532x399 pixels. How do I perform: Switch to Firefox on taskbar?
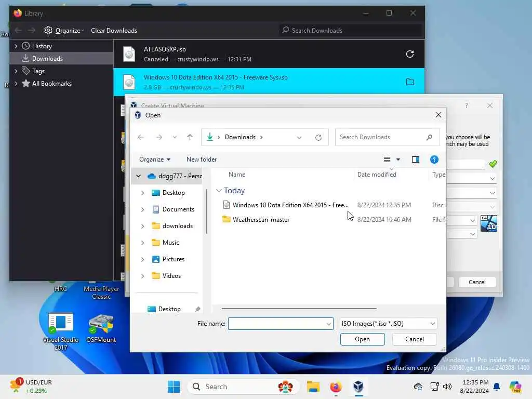coord(336,387)
